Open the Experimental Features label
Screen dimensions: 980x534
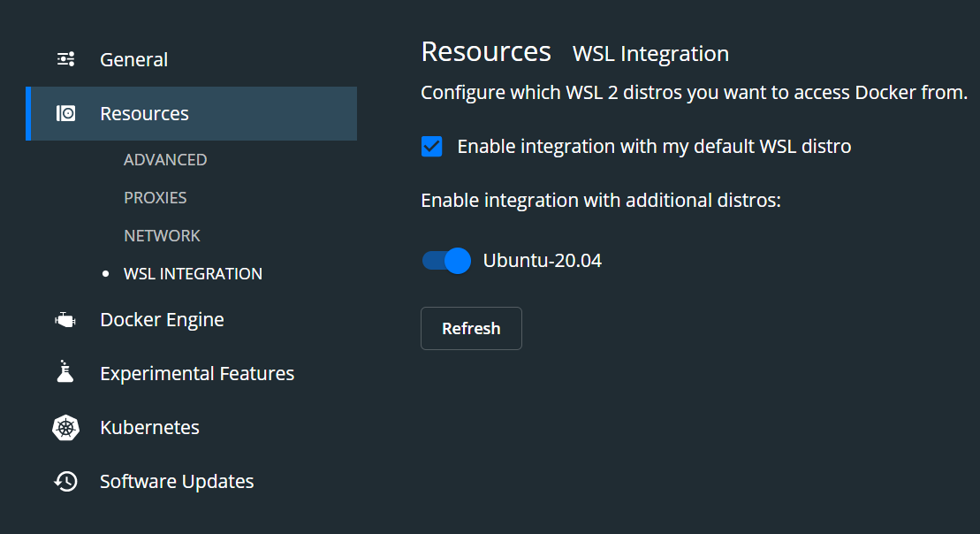tap(197, 374)
